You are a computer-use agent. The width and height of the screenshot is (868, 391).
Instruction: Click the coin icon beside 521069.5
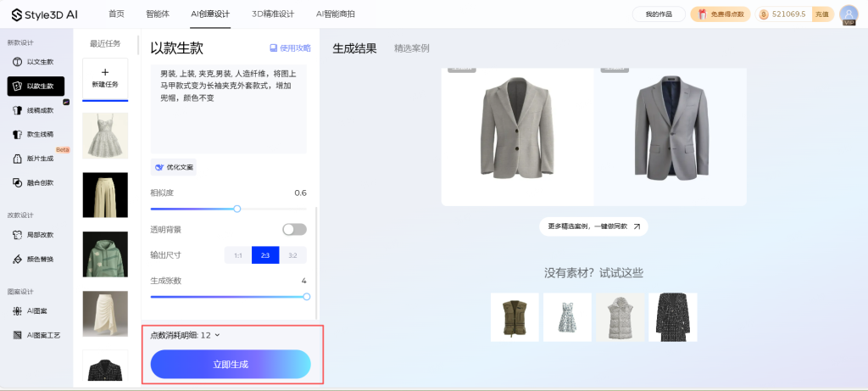[x=765, y=14]
